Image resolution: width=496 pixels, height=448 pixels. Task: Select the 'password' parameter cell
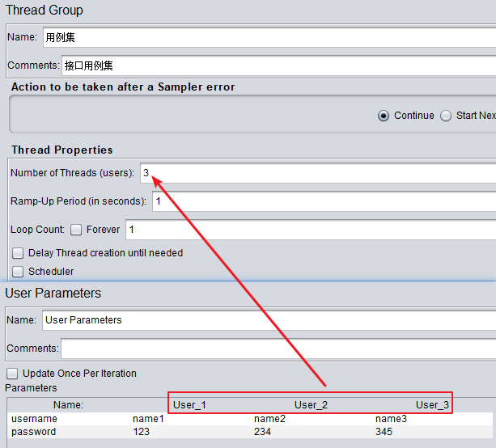click(x=68, y=432)
